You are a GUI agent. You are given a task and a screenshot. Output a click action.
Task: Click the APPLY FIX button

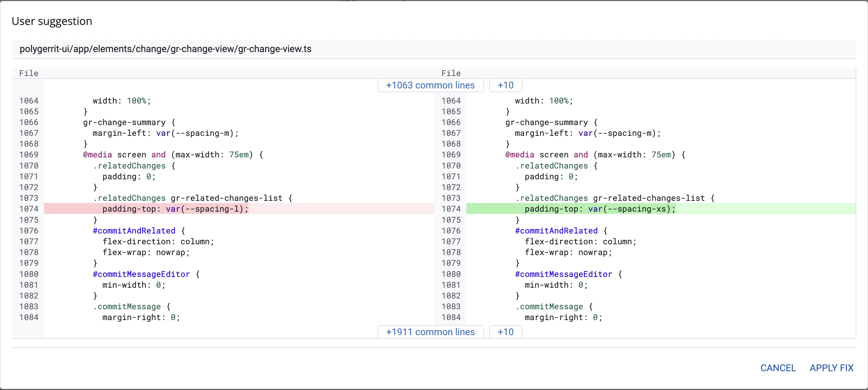831,368
